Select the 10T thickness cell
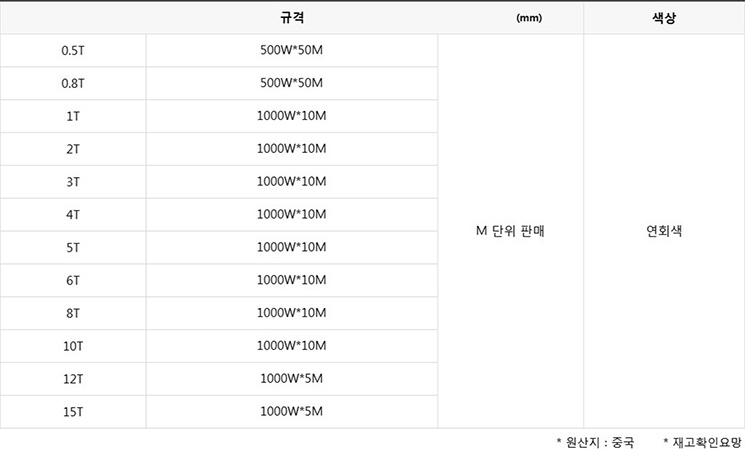This screenshot has height=449, width=745. click(x=73, y=346)
